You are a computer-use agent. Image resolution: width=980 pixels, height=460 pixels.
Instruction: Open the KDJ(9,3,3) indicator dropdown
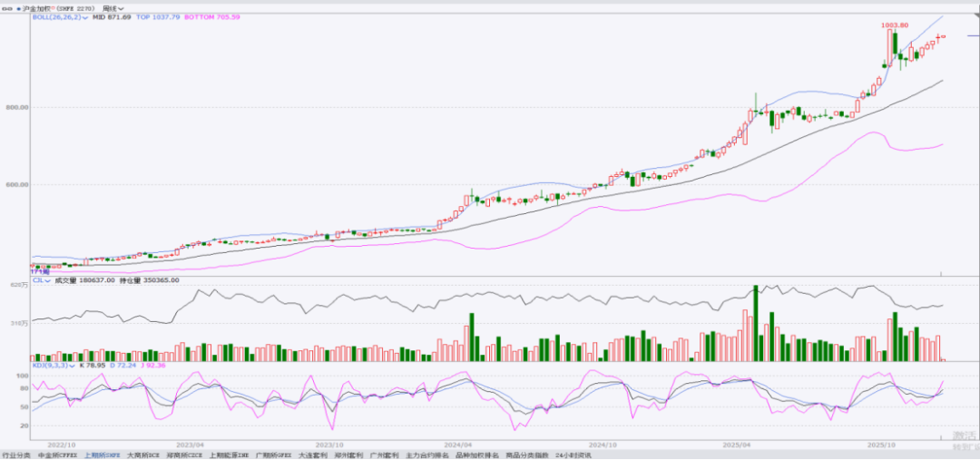coord(54,364)
